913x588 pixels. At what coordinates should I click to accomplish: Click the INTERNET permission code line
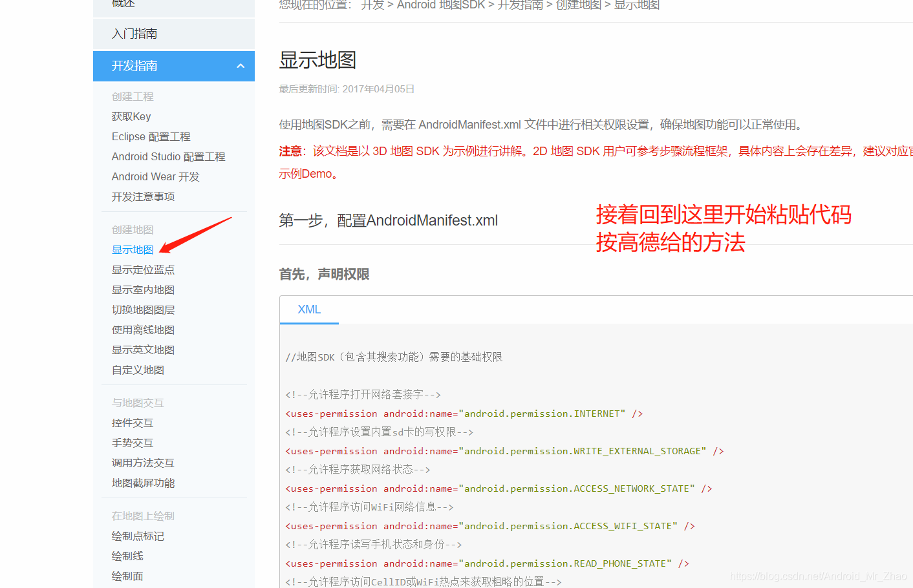[464, 414]
